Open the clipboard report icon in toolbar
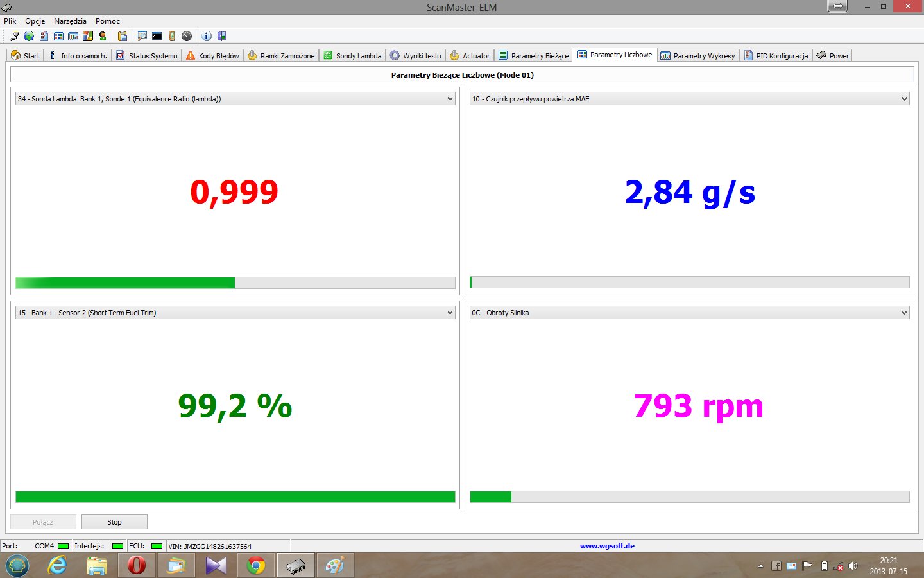Screen dimensions: 924x578 (x=123, y=36)
